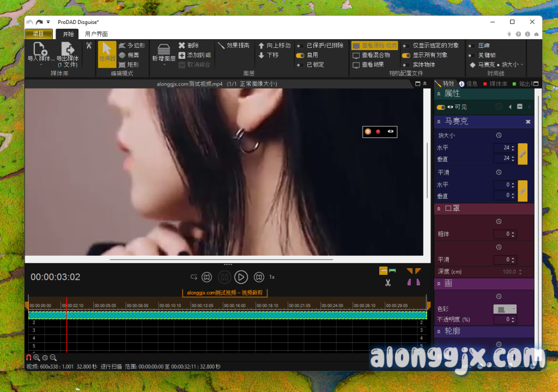Click the 导出媒体 export media icon

pyautogui.click(x=68, y=49)
